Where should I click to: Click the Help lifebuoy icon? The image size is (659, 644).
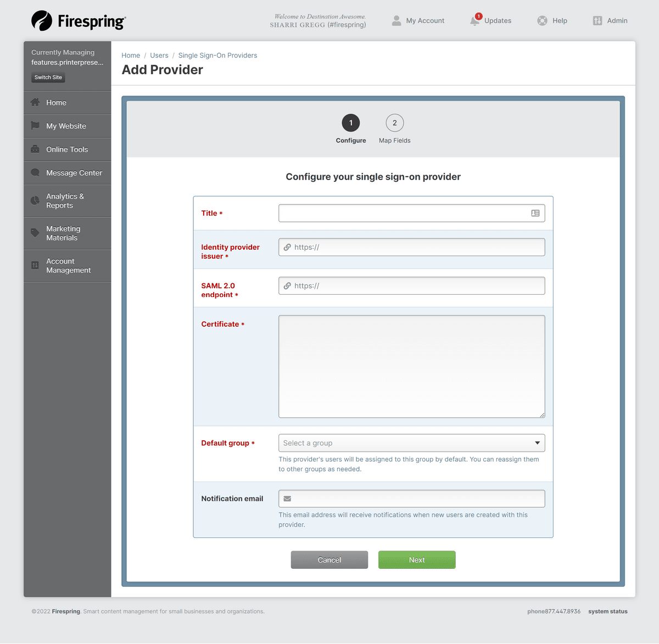click(x=542, y=21)
